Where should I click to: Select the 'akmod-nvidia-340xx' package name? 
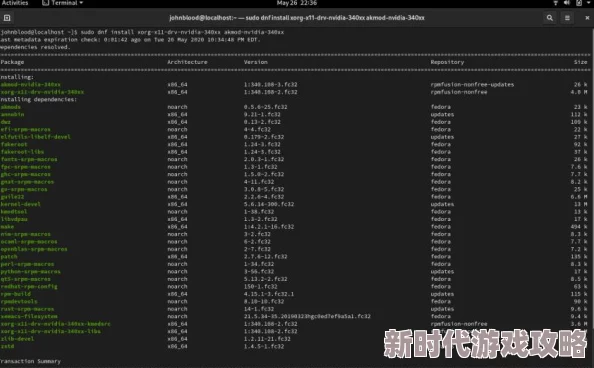tap(30, 85)
